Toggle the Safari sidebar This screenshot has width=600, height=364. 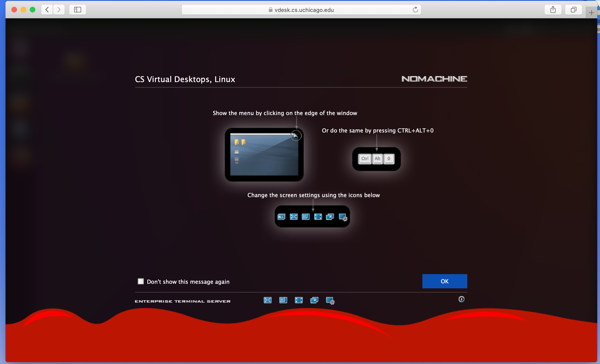pos(77,10)
